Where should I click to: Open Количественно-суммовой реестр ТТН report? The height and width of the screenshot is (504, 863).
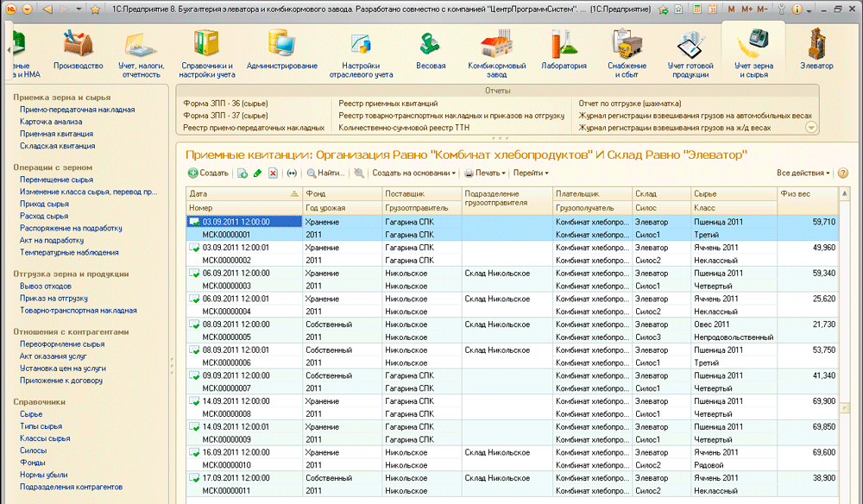[404, 128]
